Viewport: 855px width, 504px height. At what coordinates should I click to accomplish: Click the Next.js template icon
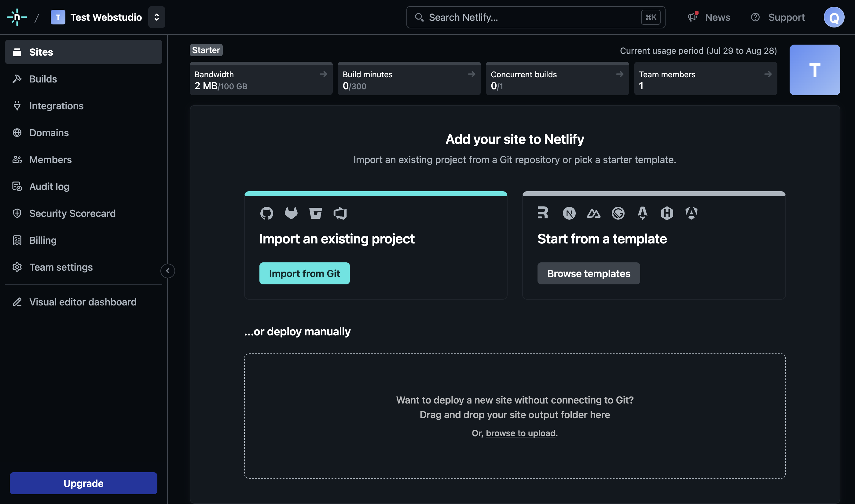point(569,213)
